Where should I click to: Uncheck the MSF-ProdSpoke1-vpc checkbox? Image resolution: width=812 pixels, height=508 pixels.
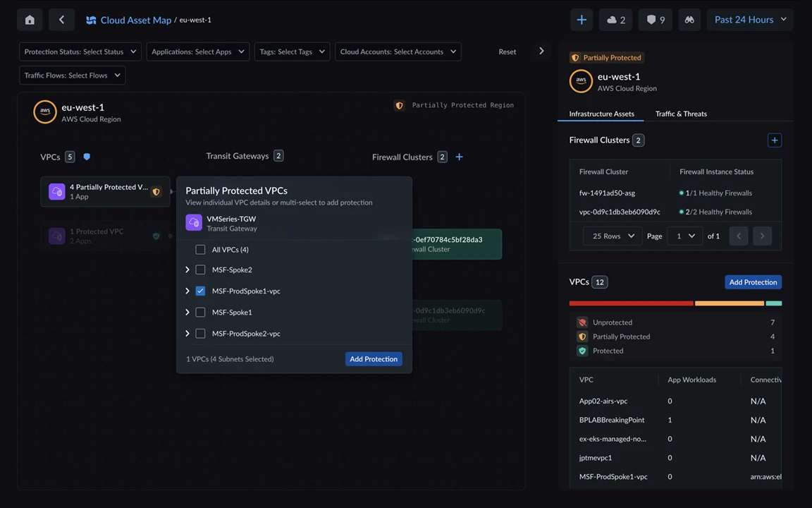(x=200, y=291)
